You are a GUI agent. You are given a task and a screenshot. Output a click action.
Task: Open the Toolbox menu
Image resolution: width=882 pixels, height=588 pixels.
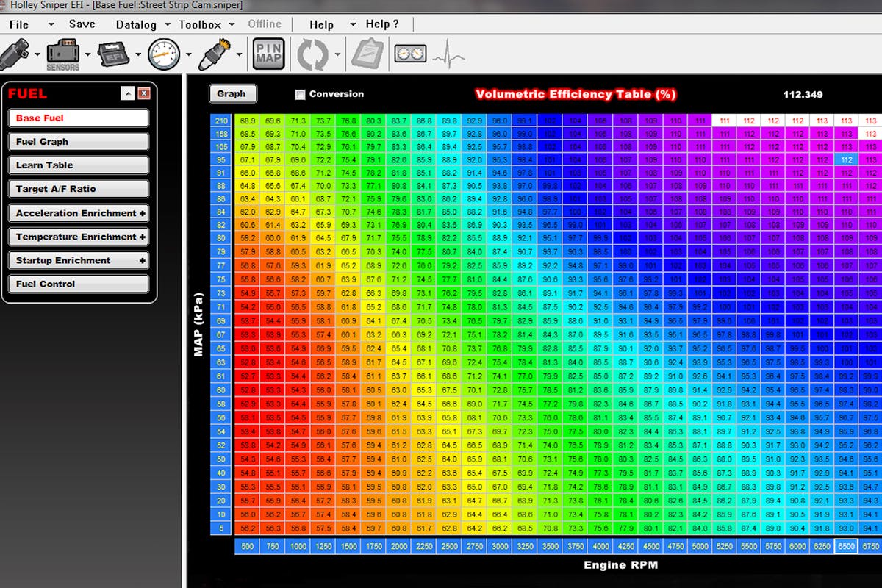click(x=199, y=24)
